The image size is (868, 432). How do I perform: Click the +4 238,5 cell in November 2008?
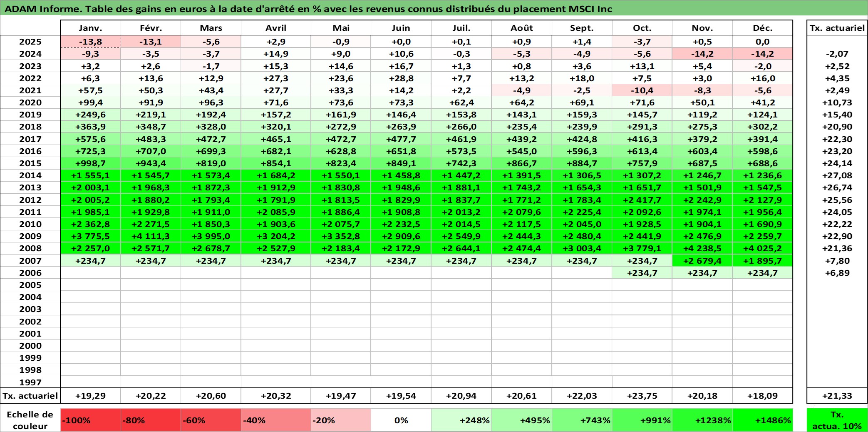tap(702, 248)
